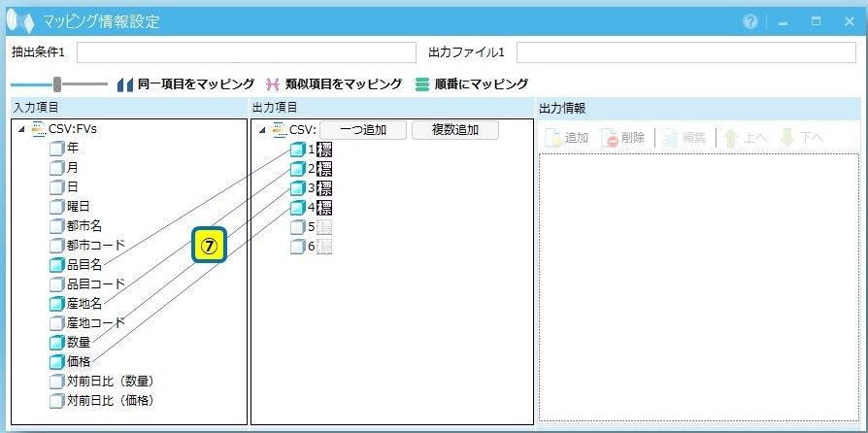Click the cube icon beside 品目コード

(x=57, y=284)
